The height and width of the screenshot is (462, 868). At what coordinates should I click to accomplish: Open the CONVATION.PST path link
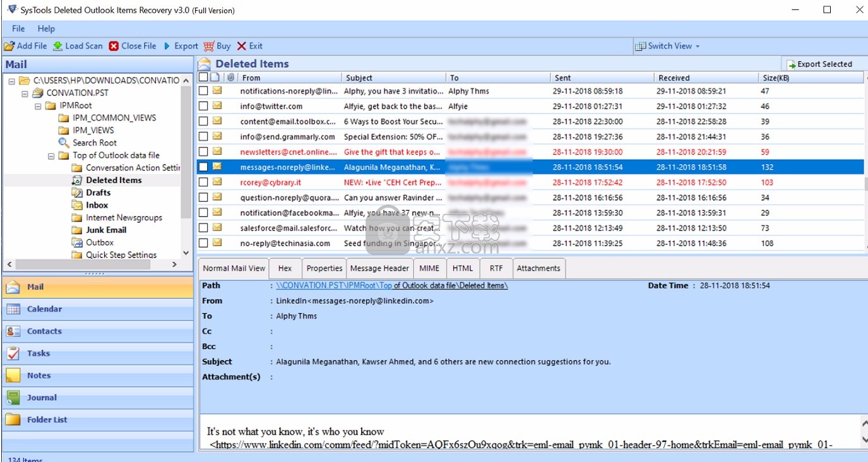pos(392,286)
